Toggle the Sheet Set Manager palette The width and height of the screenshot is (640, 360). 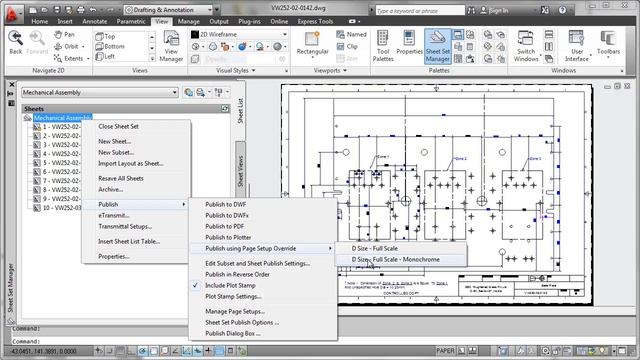click(438, 46)
